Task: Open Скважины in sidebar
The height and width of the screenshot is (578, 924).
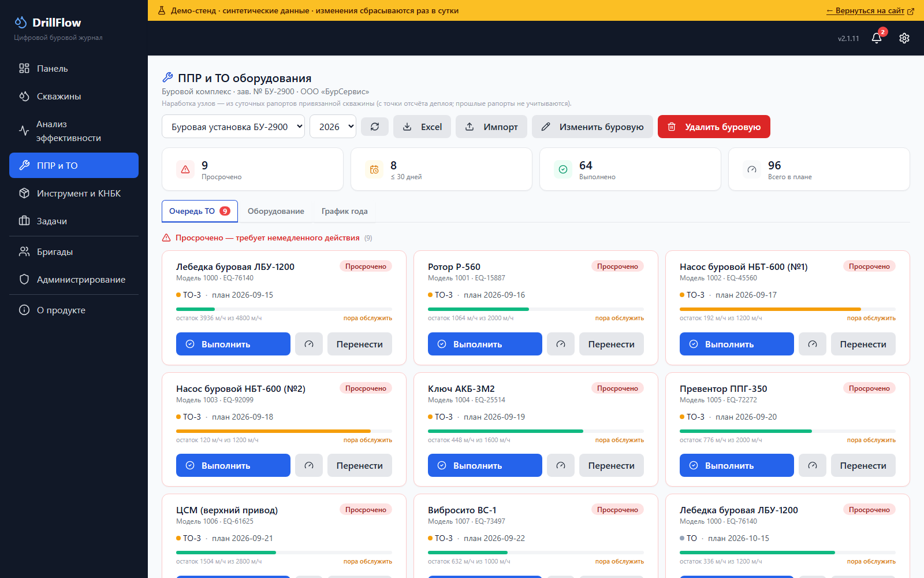Action: pyautogui.click(x=74, y=96)
